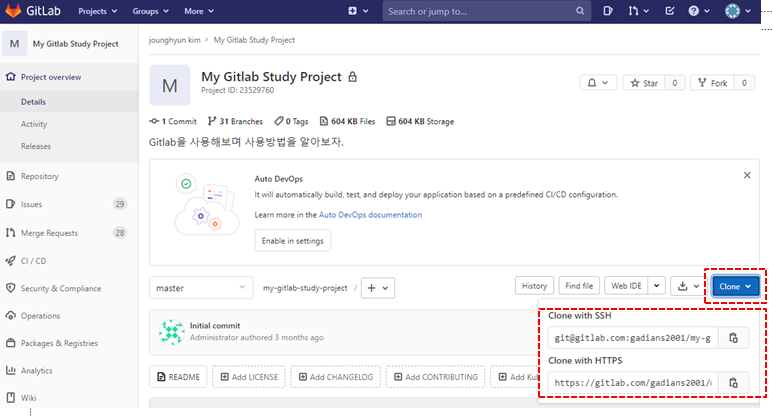Click the fork count 0
The height and width of the screenshot is (417, 773).
(744, 83)
